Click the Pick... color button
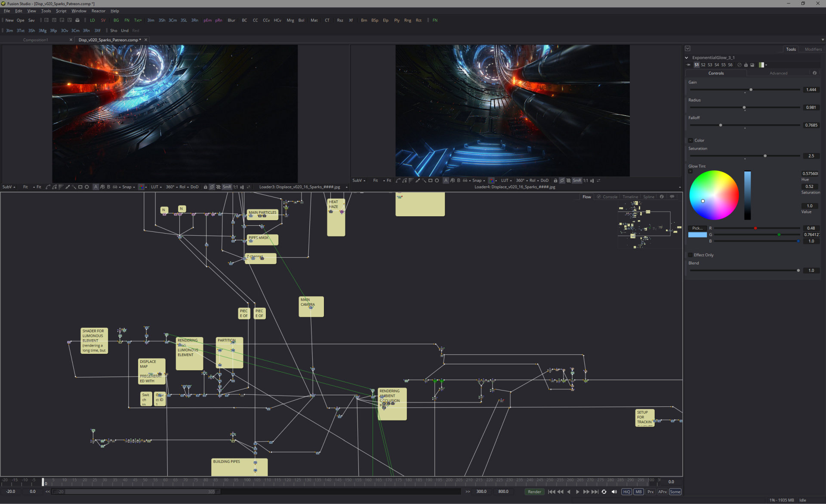 (x=697, y=228)
